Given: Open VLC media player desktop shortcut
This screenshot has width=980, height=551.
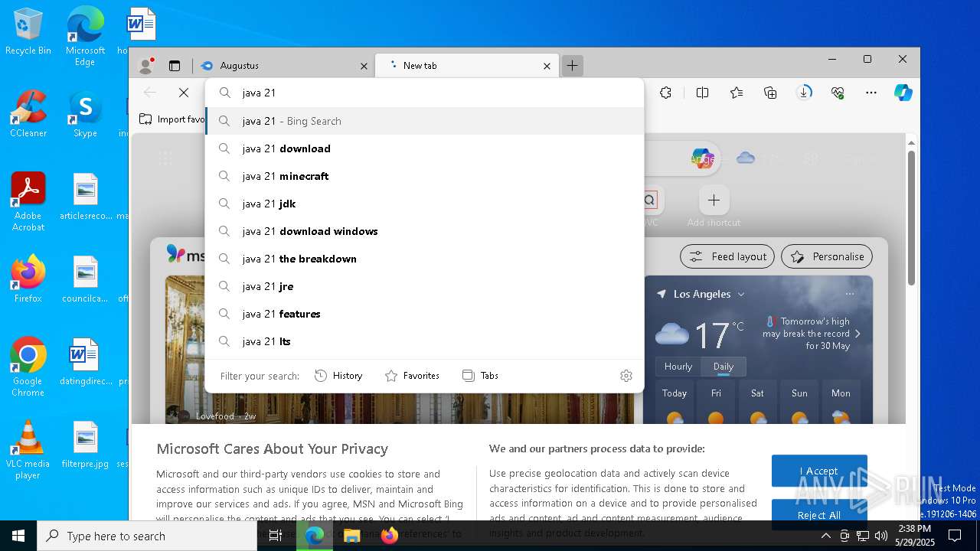Looking at the screenshot, I should (x=28, y=450).
